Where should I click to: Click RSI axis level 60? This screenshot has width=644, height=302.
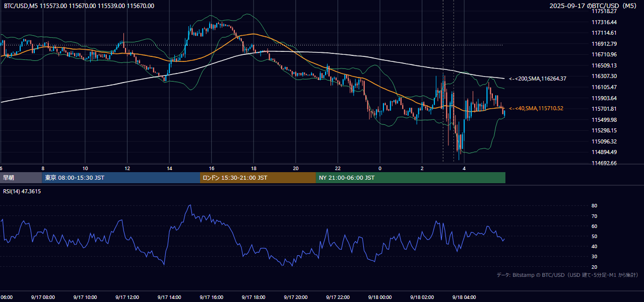594,226
